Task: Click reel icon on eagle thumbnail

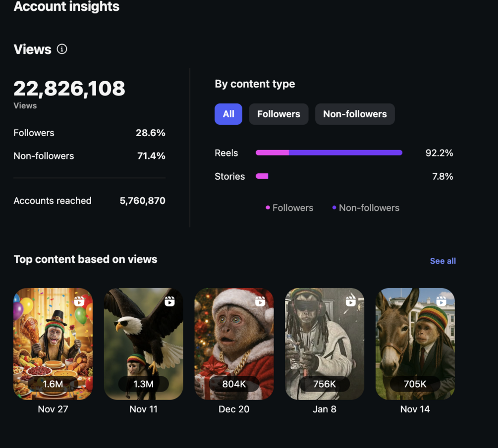Action: click(x=170, y=301)
